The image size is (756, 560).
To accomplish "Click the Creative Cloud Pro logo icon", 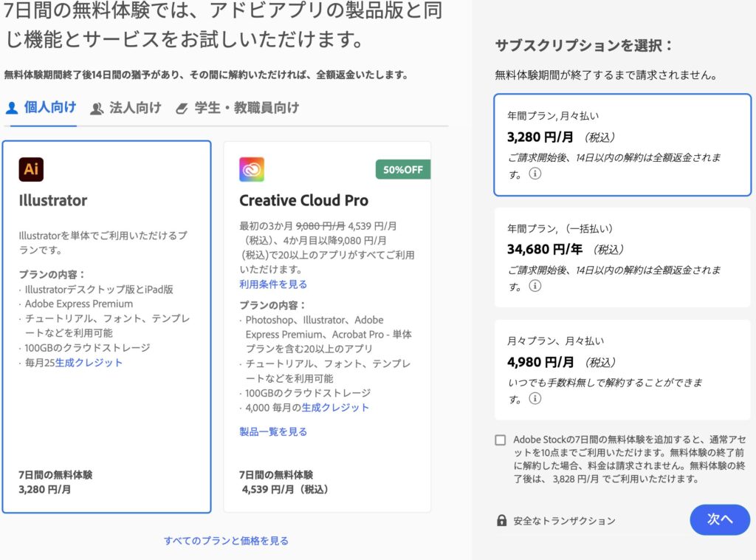I will 252,169.
